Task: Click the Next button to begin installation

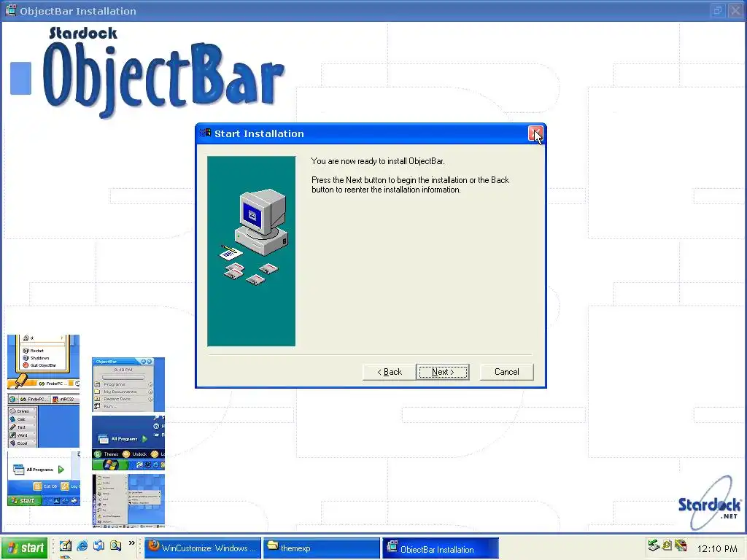Action: pos(443,372)
